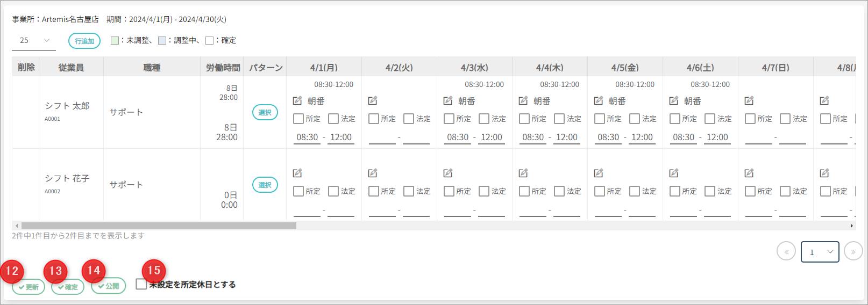Click edit icon for シフト 太郎 on 4/2
This screenshot has height=305, width=868.
click(372, 100)
